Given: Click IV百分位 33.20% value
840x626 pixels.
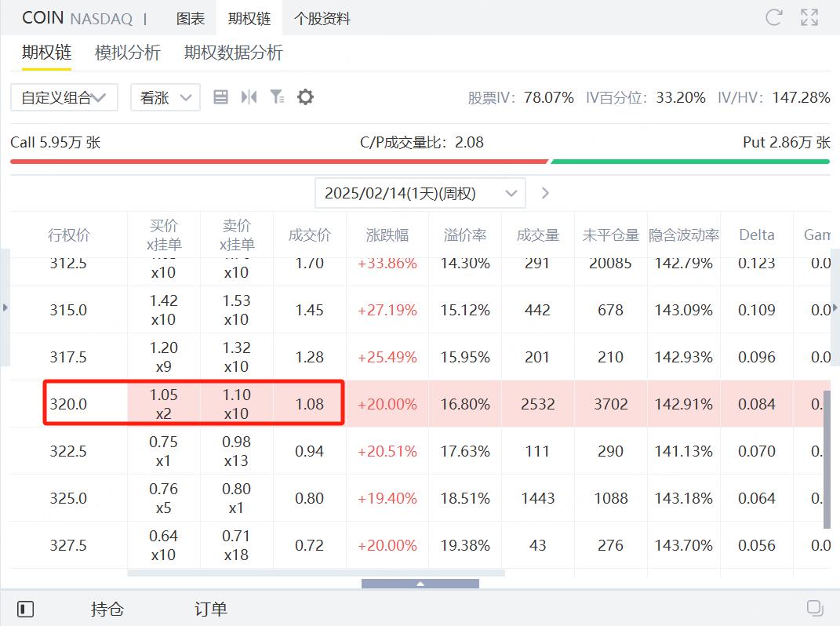Looking at the screenshot, I should (x=680, y=97).
